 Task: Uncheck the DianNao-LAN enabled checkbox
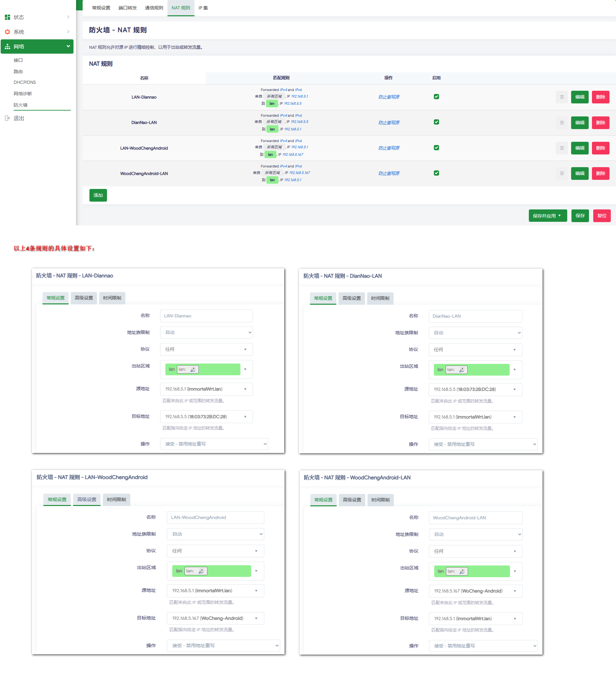pyautogui.click(x=436, y=122)
